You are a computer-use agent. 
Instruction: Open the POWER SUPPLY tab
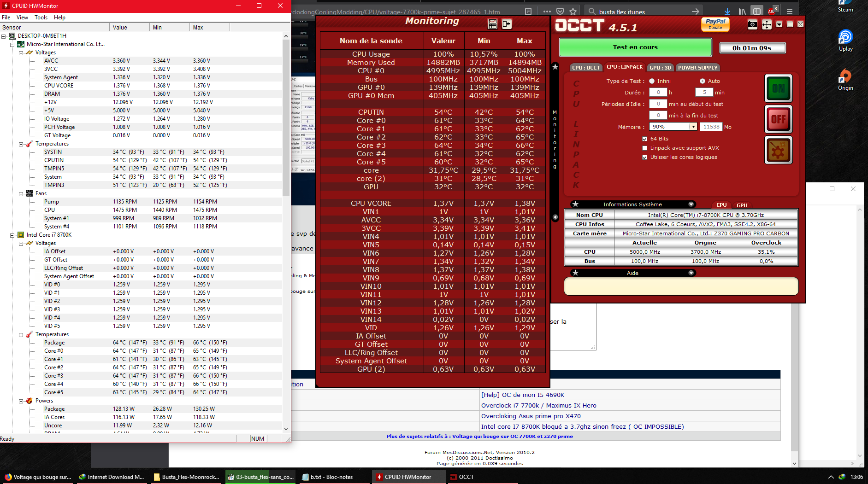[697, 68]
